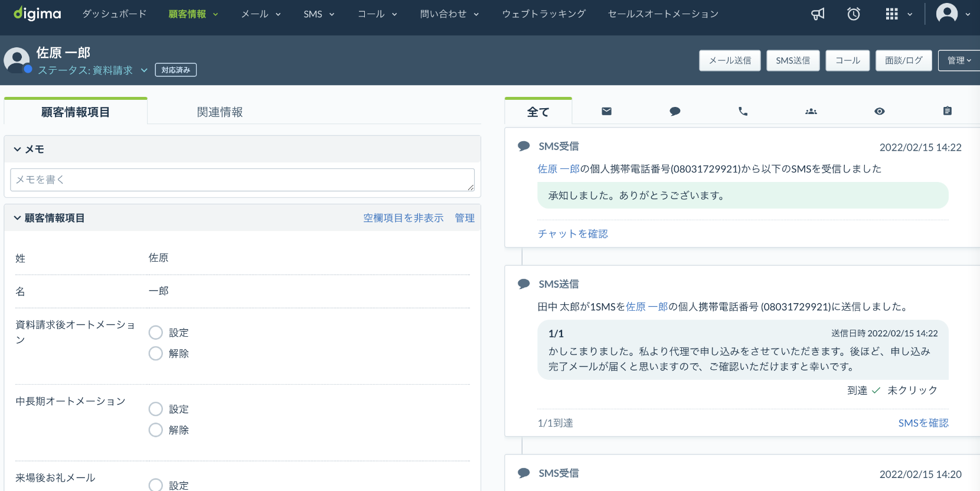Collapse the 顧客情報項目 section

coord(17,218)
